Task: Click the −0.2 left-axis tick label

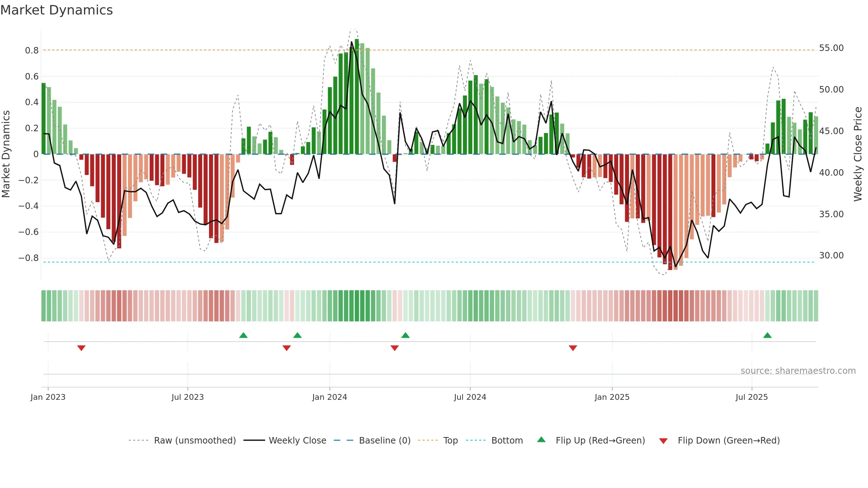Action: (29, 180)
